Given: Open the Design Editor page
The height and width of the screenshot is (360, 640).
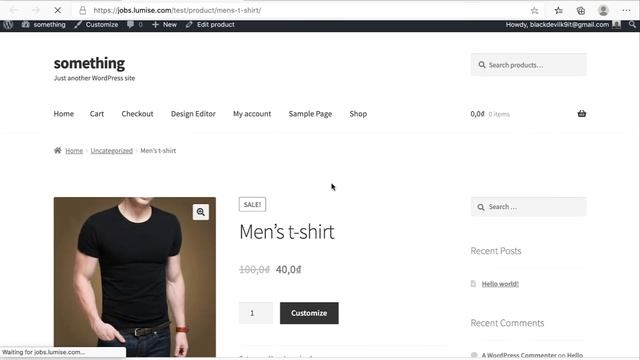Looking at the screenshot, I should 193,114.
